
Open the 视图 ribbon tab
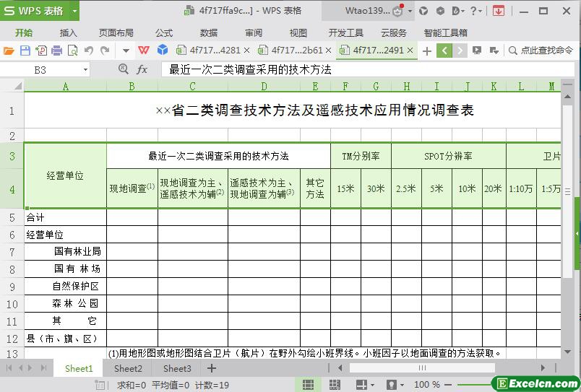(298, 33)
